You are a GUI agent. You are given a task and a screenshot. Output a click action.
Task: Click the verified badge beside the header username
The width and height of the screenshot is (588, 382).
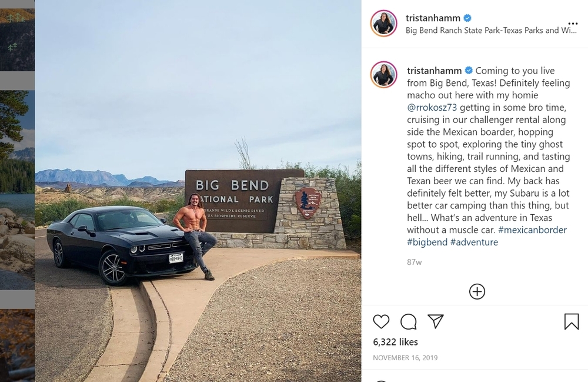click(467, 18)
